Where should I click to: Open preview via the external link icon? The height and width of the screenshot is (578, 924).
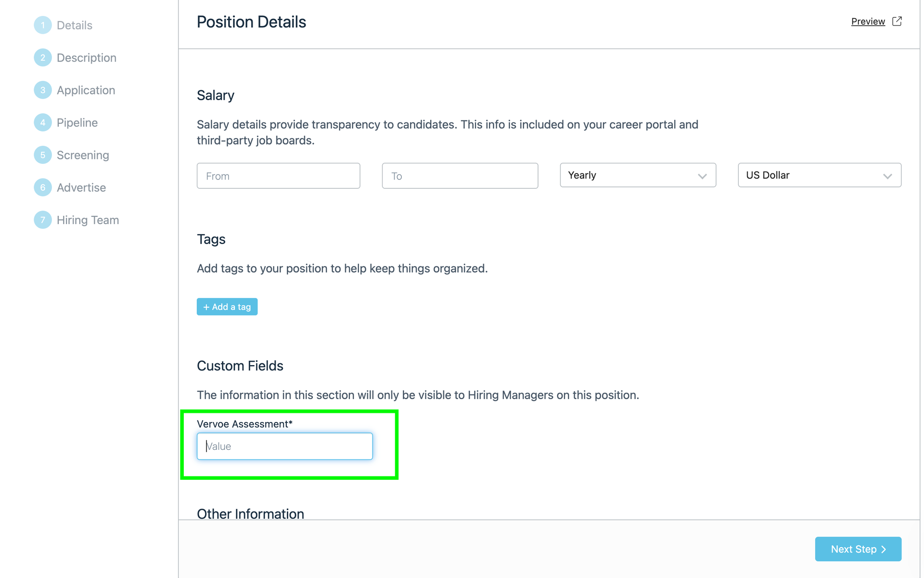pos(897,21)
